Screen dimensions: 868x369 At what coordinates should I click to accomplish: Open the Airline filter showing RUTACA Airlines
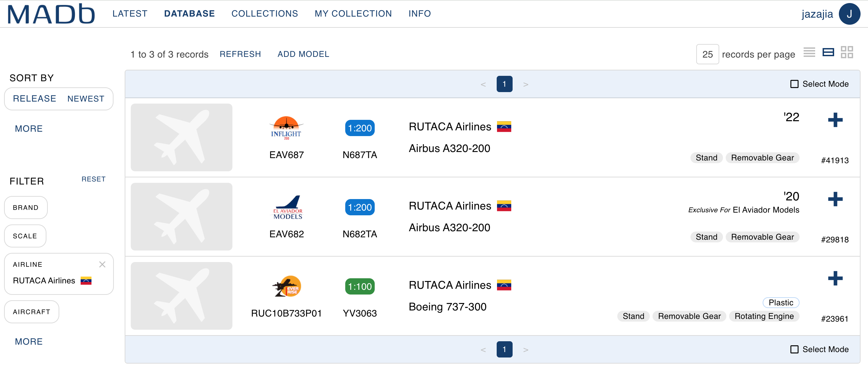[x=59, y=274]
